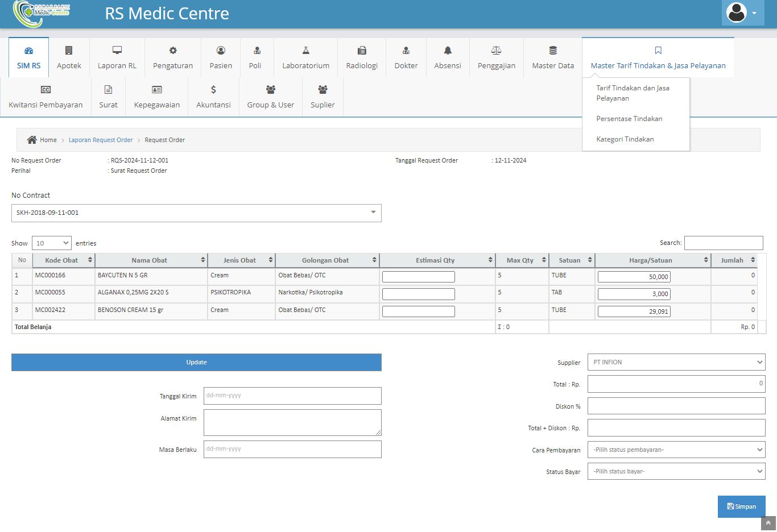Click the Akuntansi dollar sign icon
The height and width of the screenshot is (532, 777).
coord(213,90)
